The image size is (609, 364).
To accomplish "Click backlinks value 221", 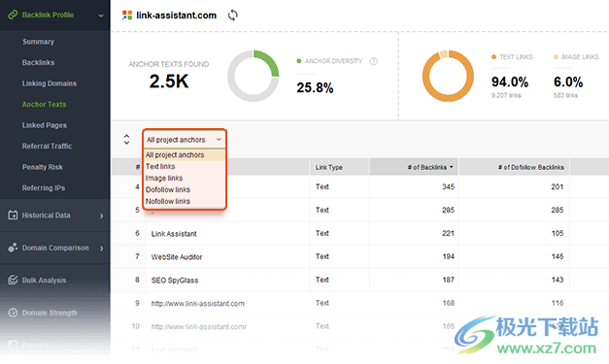I will point(448,233).
